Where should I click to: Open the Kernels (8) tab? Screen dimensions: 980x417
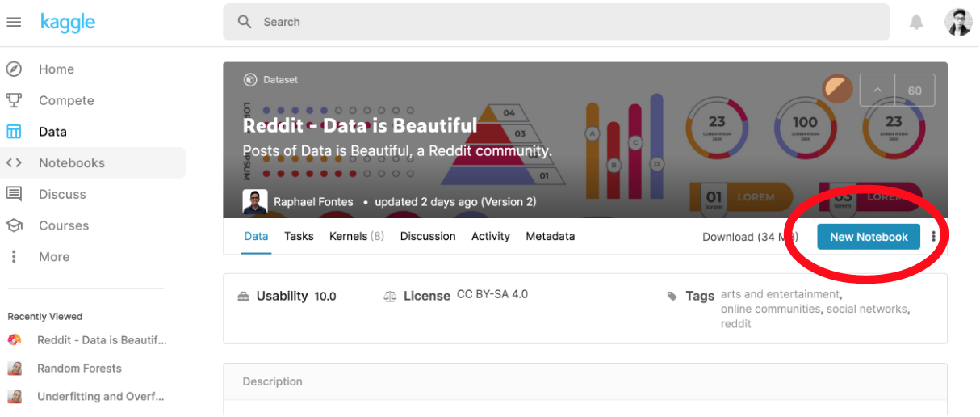point(356,237)
